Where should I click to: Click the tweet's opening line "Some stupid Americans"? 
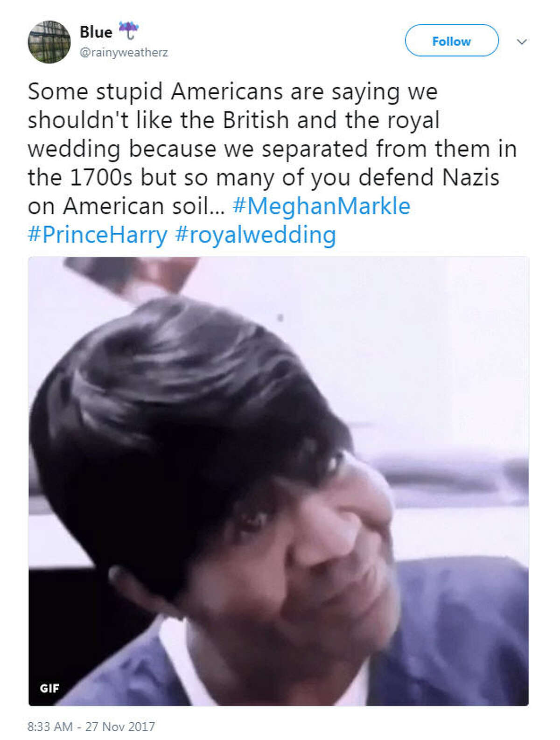point(152,91)
